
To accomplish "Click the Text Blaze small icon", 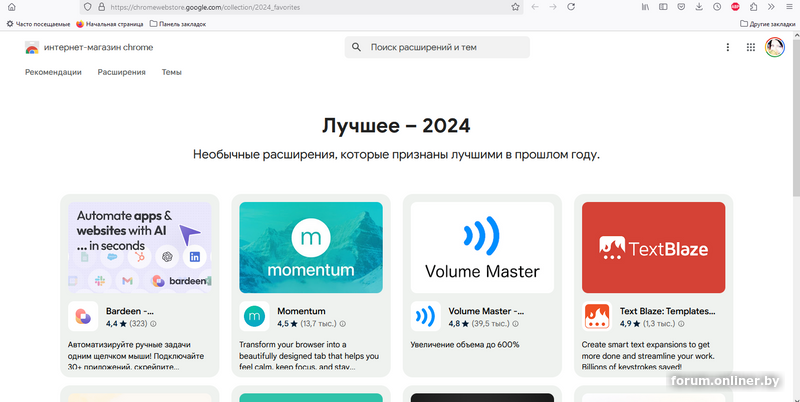I will [597, 316].
